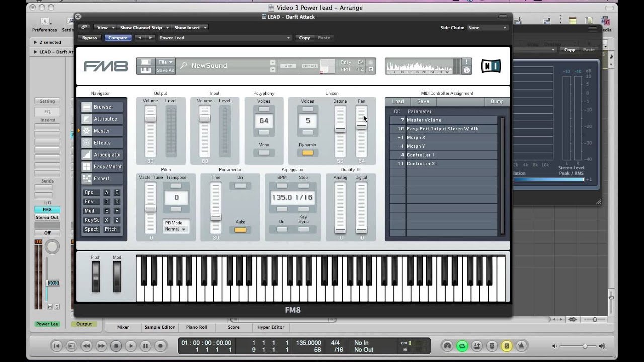Switch to the Score tab

pos(234,327)
